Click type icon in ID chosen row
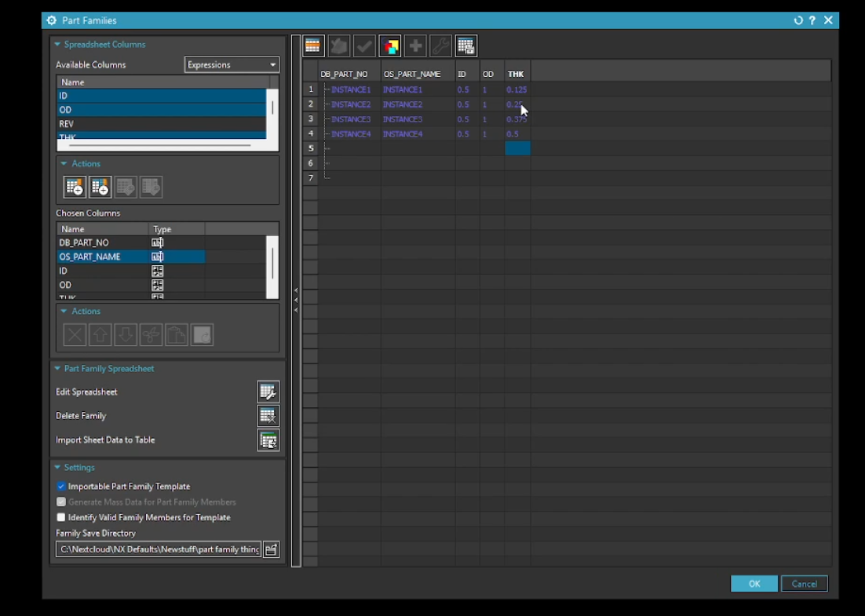 [x=157, y=271]
